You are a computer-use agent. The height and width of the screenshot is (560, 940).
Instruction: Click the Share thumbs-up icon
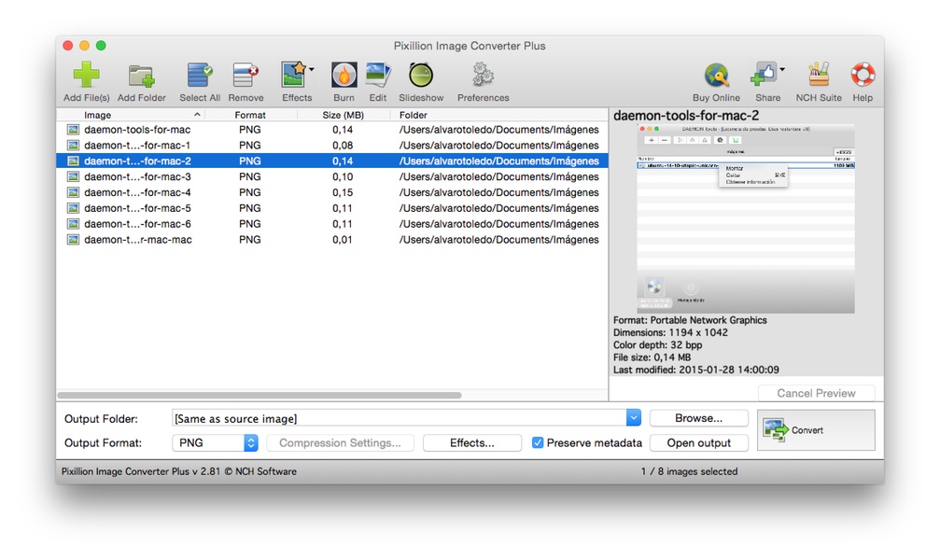pyautogui.click(x=764, y=75)
